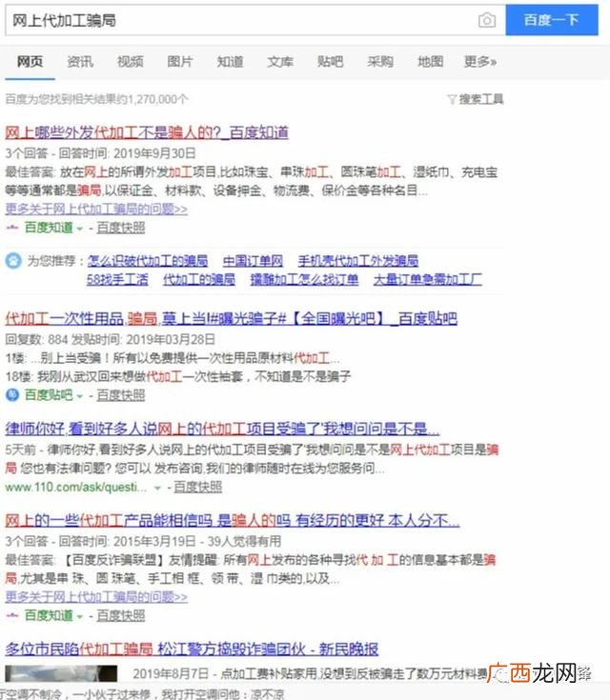The width and height of the screenshot is (610, 700).
Task: Click the Baidu Zhidao icon under first result
Action: pyautogui.click(x=12, y=228)
